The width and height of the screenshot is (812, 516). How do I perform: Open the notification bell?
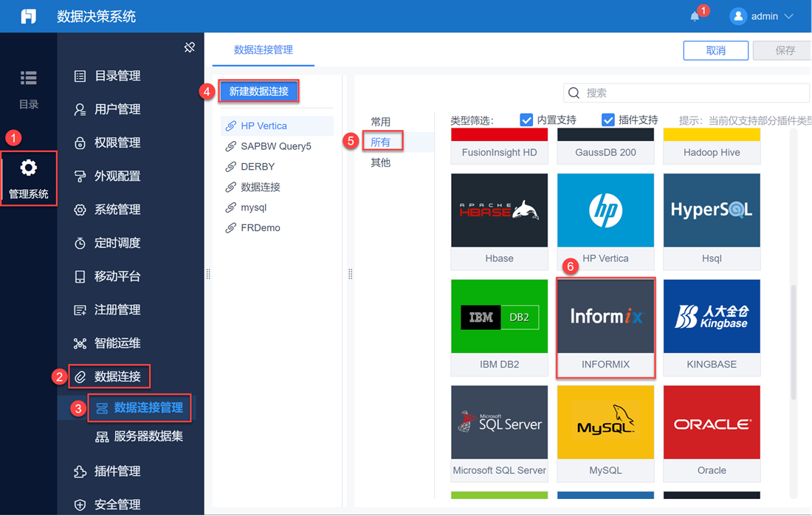695,16
